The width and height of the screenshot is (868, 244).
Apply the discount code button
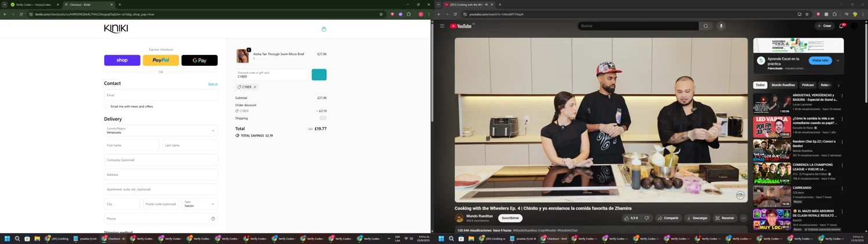319,75
